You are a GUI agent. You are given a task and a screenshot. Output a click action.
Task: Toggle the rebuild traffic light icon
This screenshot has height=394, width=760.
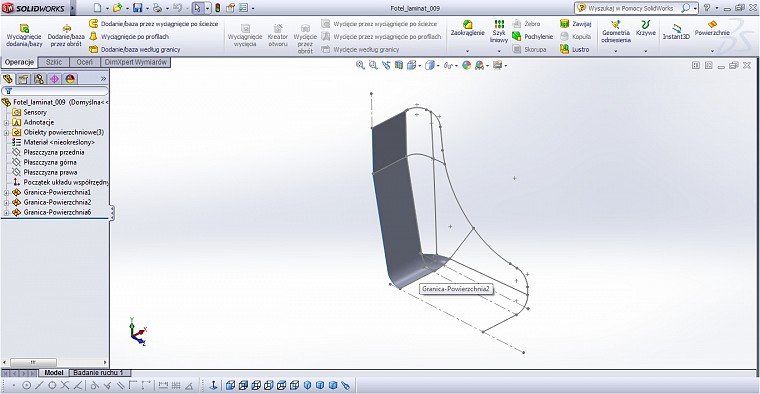click(218, 8)
